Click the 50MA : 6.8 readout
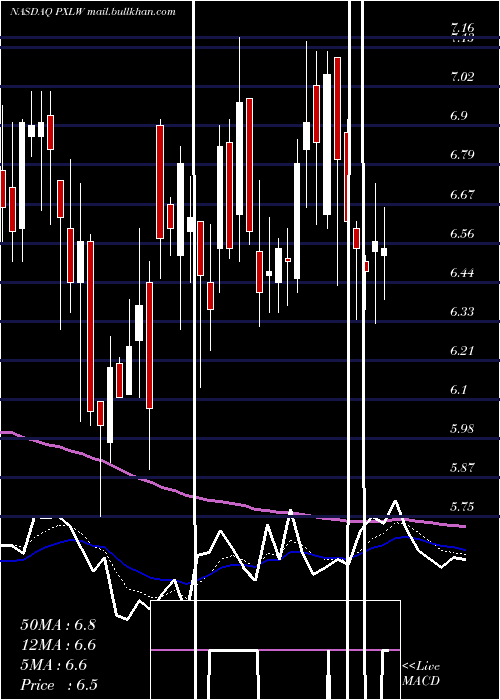 coord(58,625)
